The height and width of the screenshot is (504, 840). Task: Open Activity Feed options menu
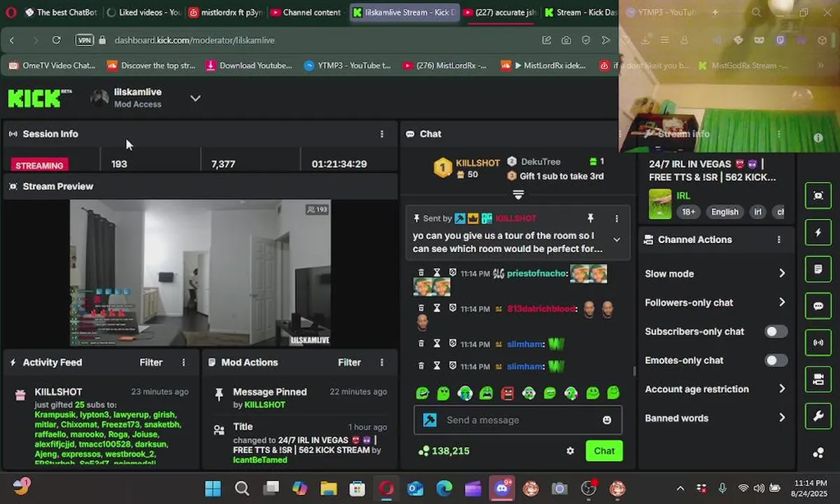(184, 363)
